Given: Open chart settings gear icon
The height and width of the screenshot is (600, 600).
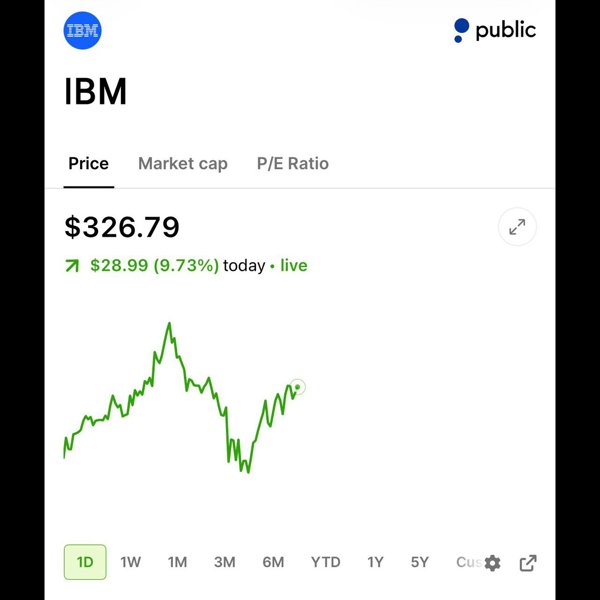Looking at the screenshot, I should pyautogui.click(x=492, y=563).
